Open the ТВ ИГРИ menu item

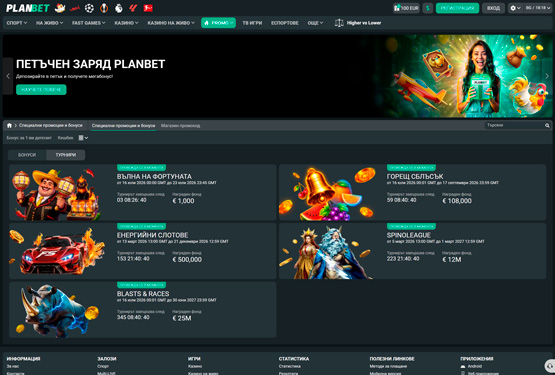point(252,23)
